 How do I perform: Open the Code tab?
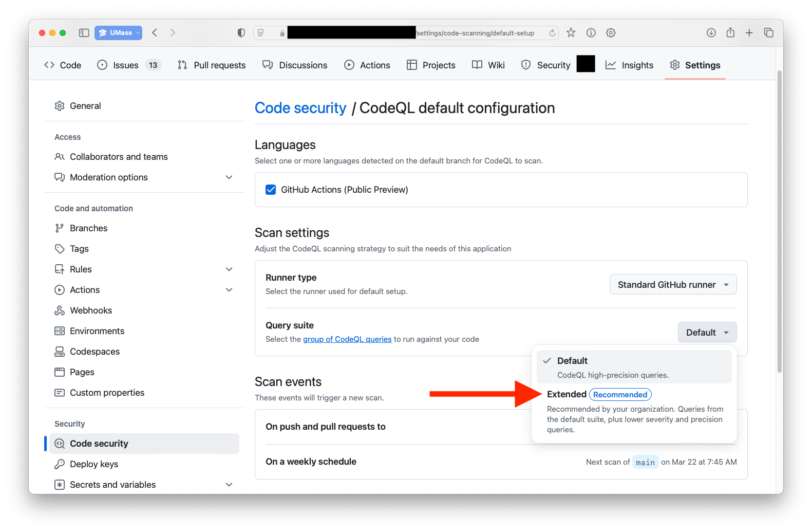[x=63, y=65]
